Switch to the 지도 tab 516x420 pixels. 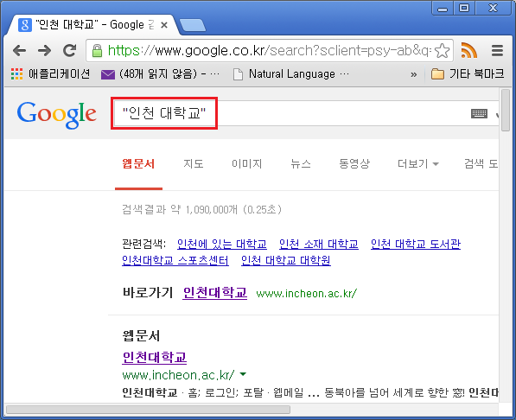194,163
